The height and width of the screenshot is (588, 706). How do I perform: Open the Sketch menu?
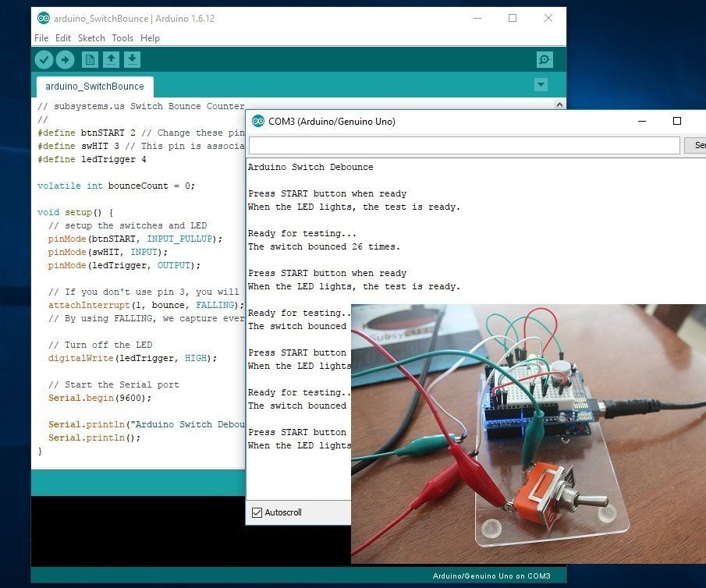tap(91, 38)
